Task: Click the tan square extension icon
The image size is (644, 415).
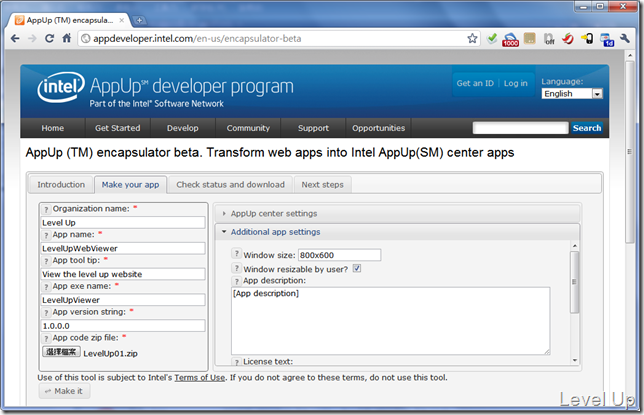Action: 530,39
